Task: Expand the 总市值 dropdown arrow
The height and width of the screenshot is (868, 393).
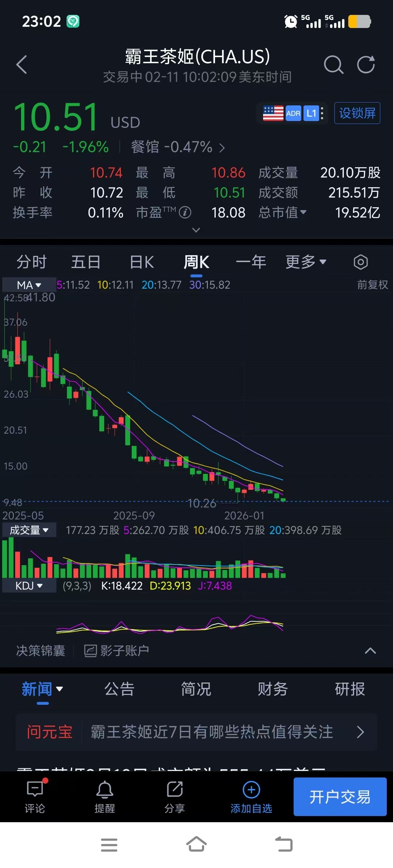Action: [x=303, y=212]
